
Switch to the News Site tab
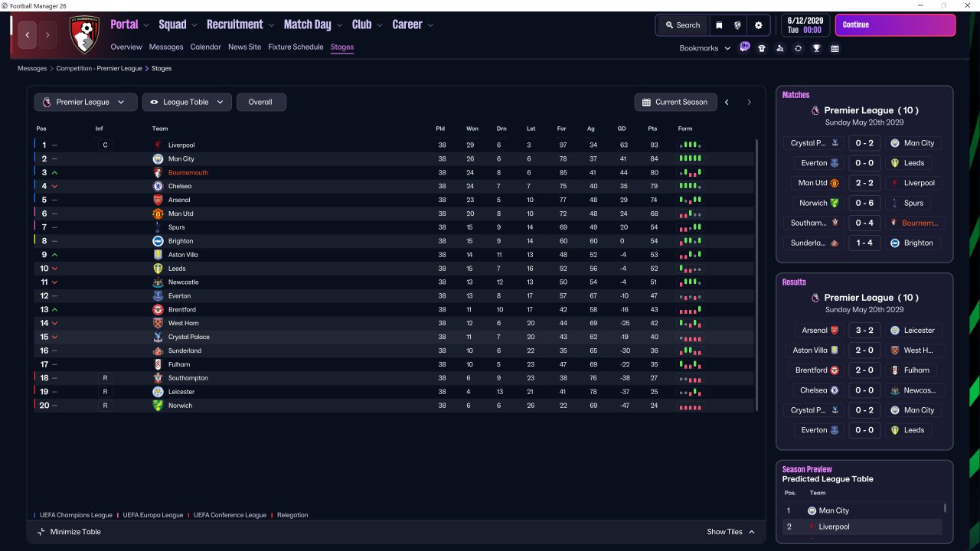pos(245,47)
